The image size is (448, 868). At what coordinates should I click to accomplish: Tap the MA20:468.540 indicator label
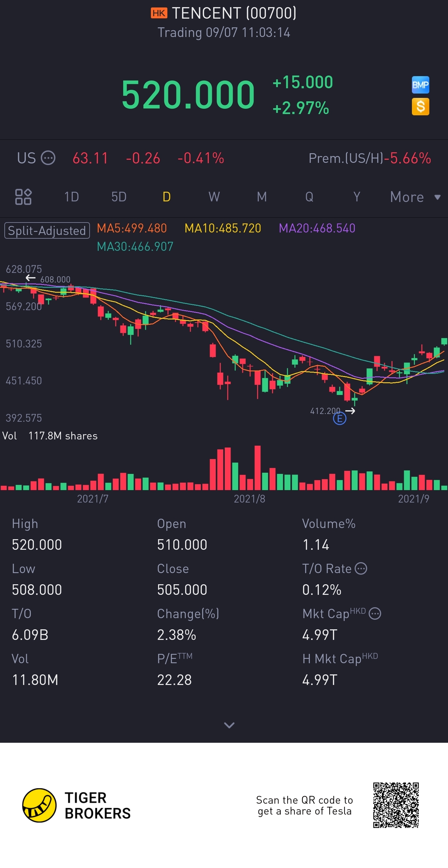click(x=317, y=228)
